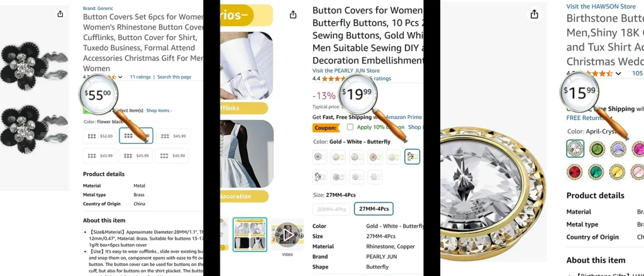Click share icon on birthstone button image
Image resolution: width=644 pixels, height=276 pixels.
point(534,14)
